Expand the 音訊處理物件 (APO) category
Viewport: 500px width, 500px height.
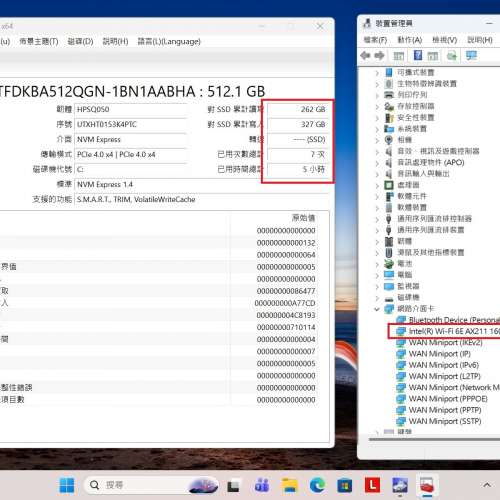377,163
